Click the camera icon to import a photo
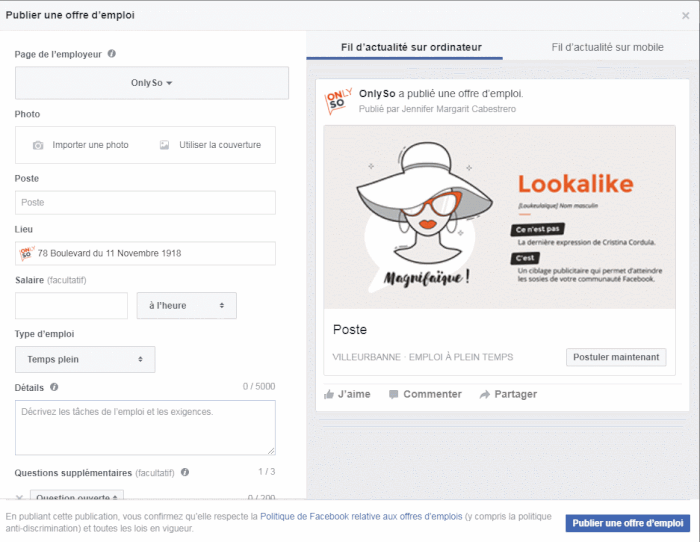 (x=38, y=145)
